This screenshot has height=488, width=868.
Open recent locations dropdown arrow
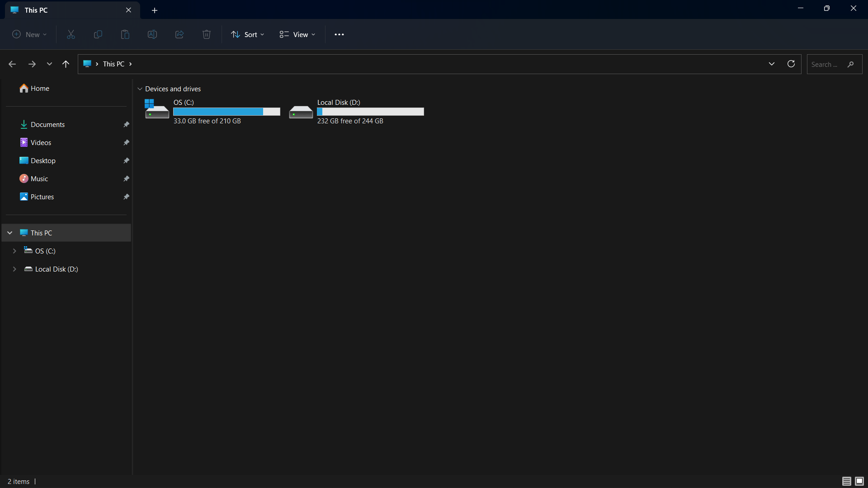pos(49,64)
